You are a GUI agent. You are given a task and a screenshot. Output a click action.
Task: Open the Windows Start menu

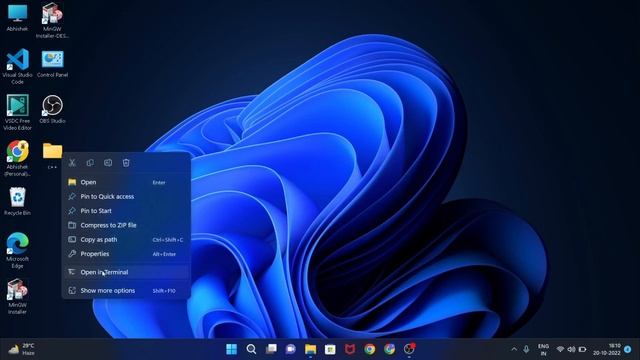click(x=231, y=349)
